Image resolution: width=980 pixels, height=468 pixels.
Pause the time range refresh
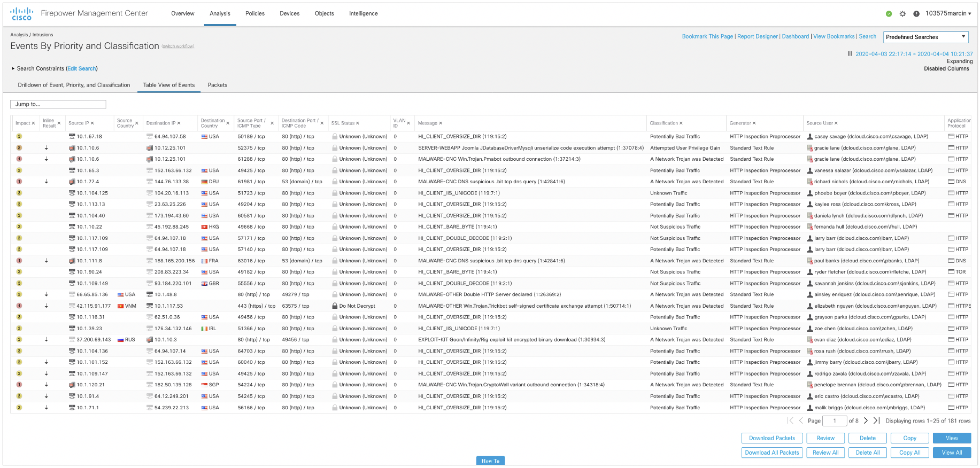coord(850,53)
